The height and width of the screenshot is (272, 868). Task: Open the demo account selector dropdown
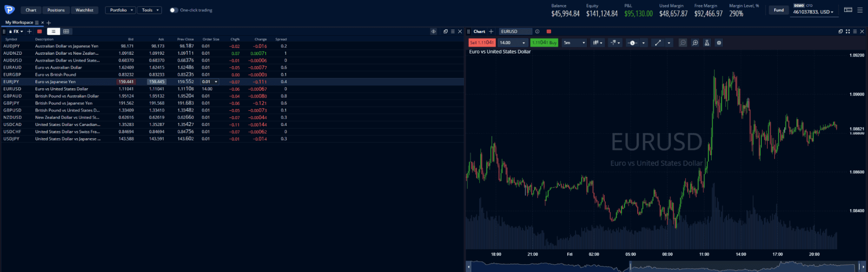coord(814,10)
